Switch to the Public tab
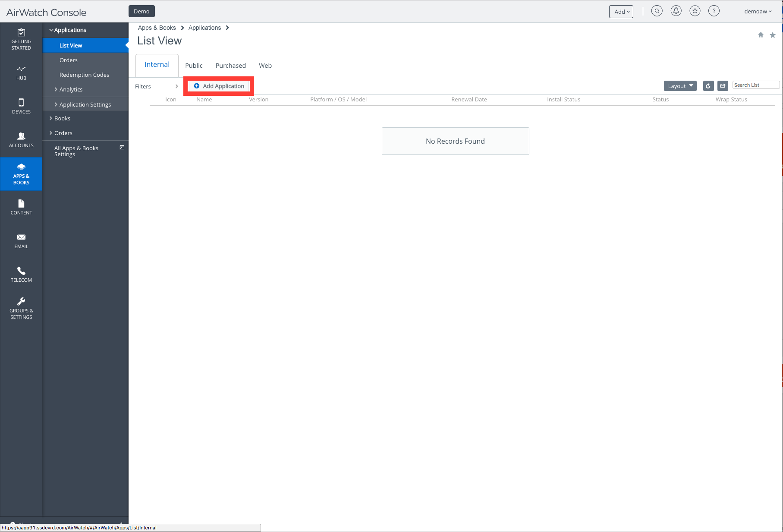783x532 pixels. [x=194, y=66]
